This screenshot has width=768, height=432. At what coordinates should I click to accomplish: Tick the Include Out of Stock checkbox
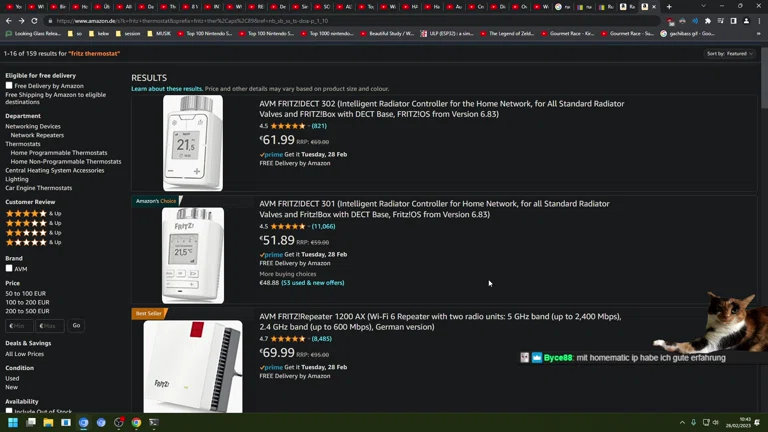click(x=9, y=411)
